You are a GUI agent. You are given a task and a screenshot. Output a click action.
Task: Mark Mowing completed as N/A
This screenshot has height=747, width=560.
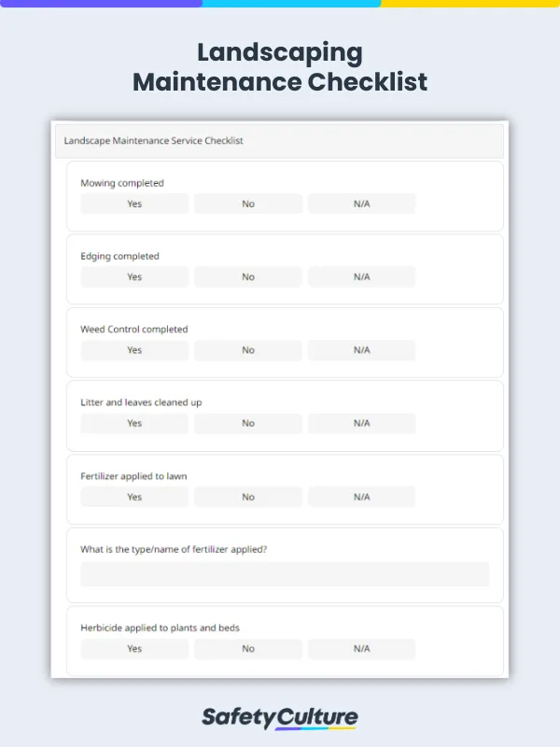[361, 204]
